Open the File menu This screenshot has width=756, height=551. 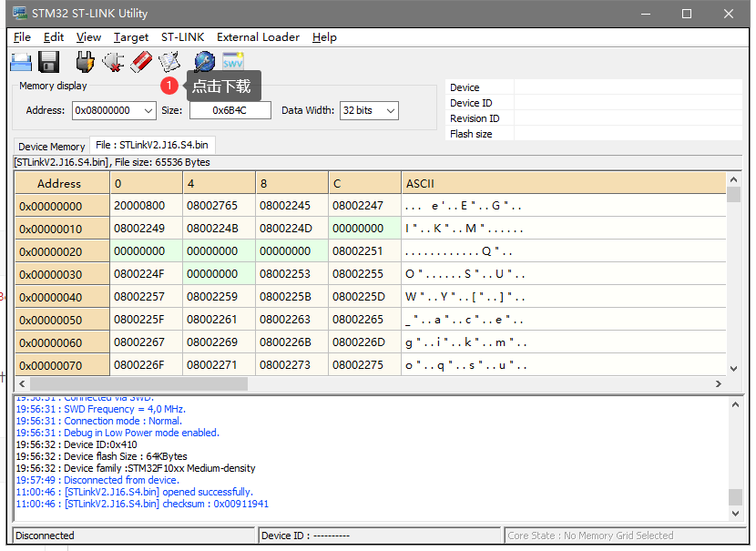(22, 37)
